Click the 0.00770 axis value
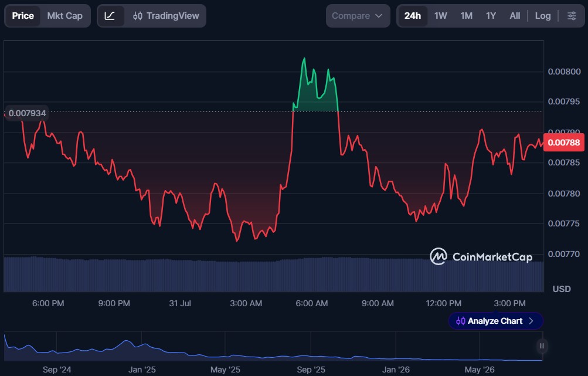This screenshot has width=588, height=376. [564, 254]
